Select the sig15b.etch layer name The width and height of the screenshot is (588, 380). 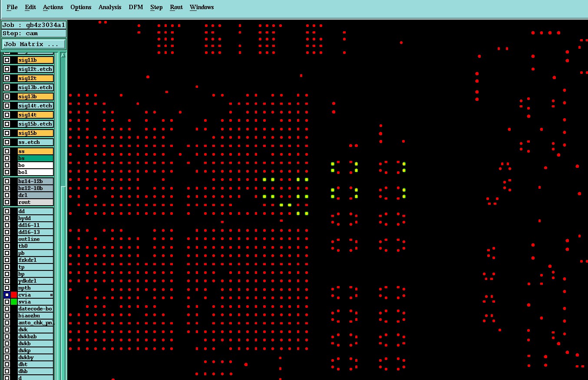point(36,124)
